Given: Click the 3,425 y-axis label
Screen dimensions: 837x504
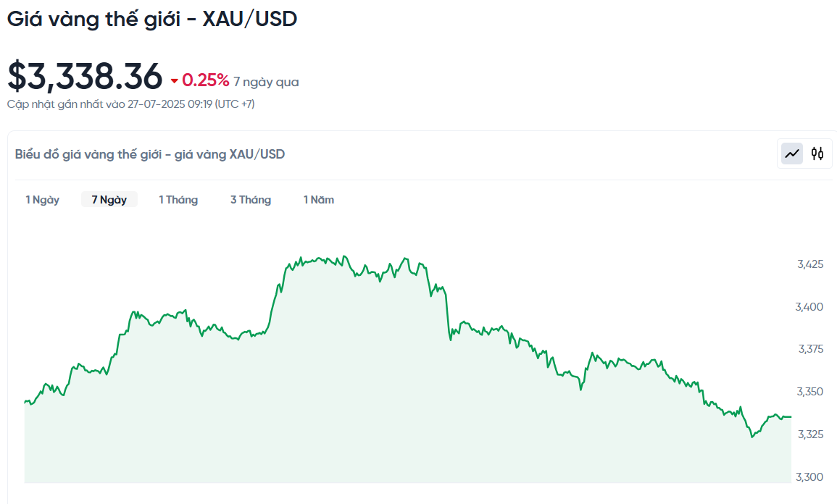Looking at the screenshot, I should [810, 264].
